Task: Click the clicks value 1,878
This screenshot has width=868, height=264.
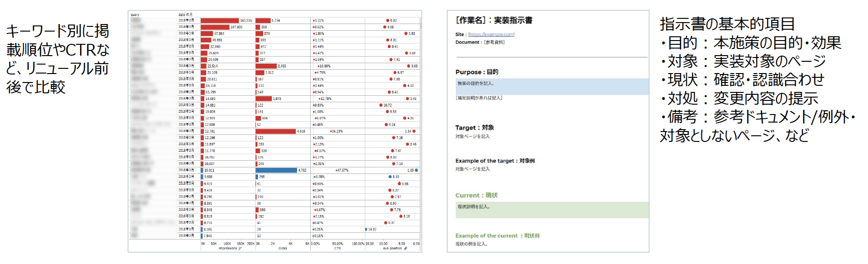Action: 277,99
